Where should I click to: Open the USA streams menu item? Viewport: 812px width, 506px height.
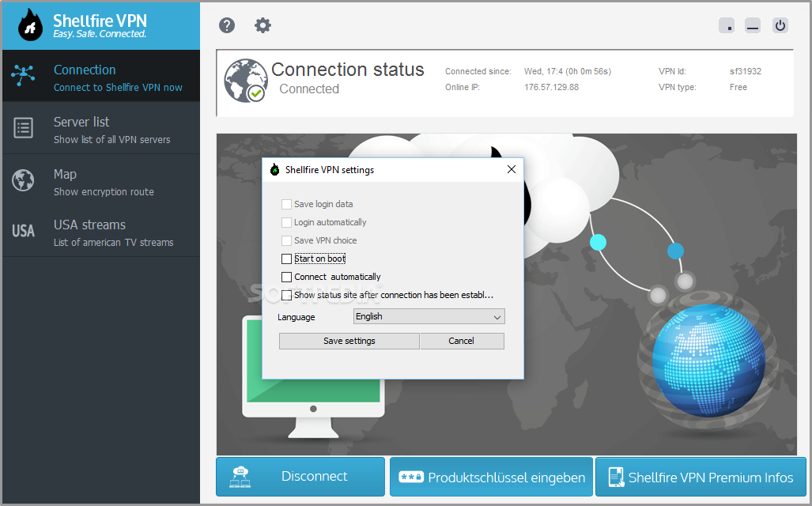[x=101, y=232]
